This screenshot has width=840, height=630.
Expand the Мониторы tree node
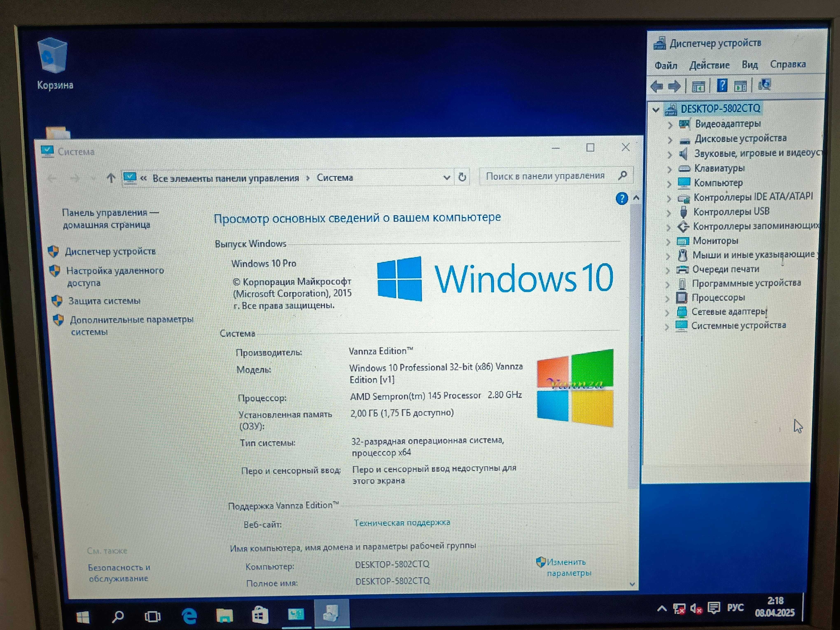tap(668, 241)
